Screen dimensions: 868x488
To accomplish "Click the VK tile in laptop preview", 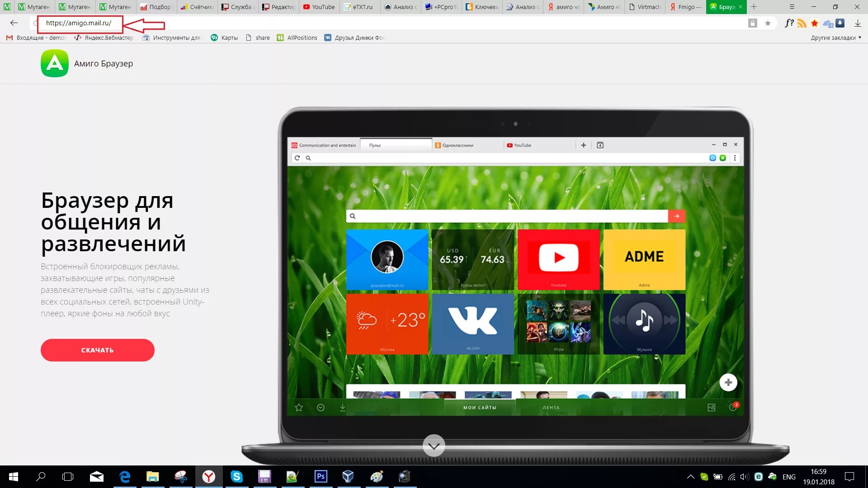I will point(473,324).
